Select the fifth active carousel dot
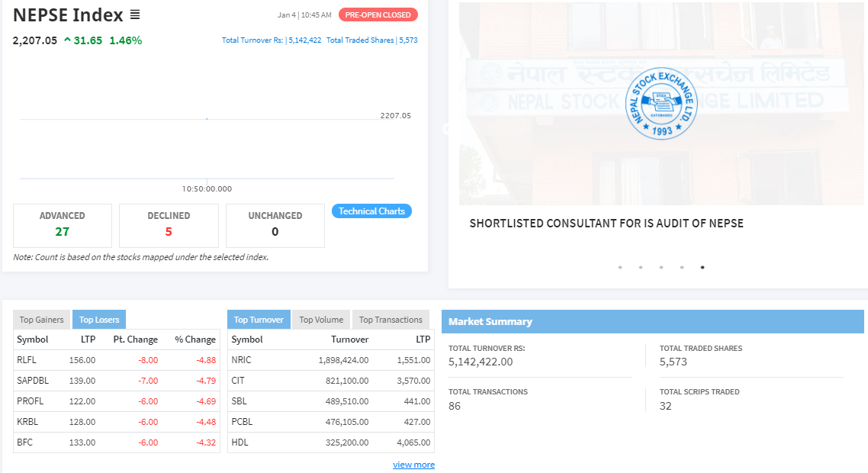Image resolution: width=868 pixels, height=473 pixels. pyautogui.click(x=702, y=268)
